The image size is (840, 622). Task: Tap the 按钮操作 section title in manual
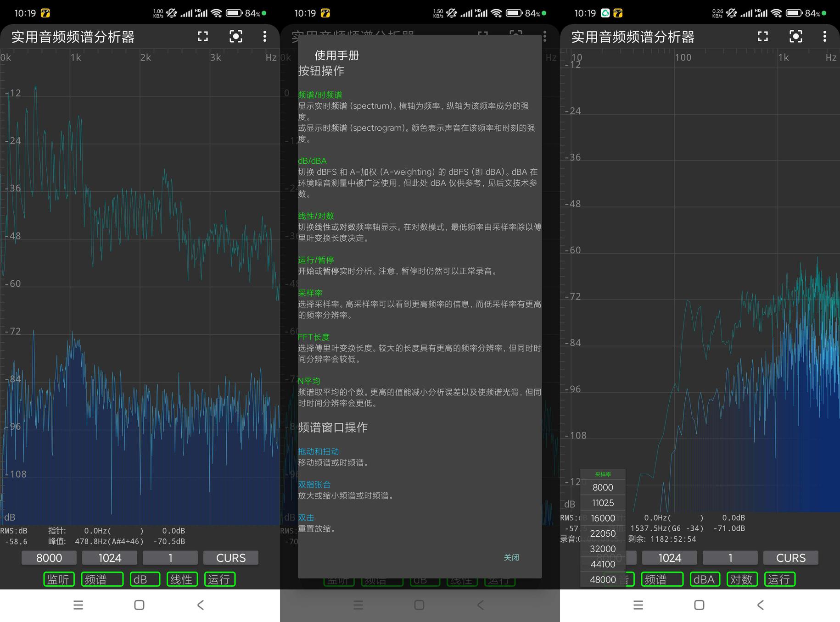321,71
